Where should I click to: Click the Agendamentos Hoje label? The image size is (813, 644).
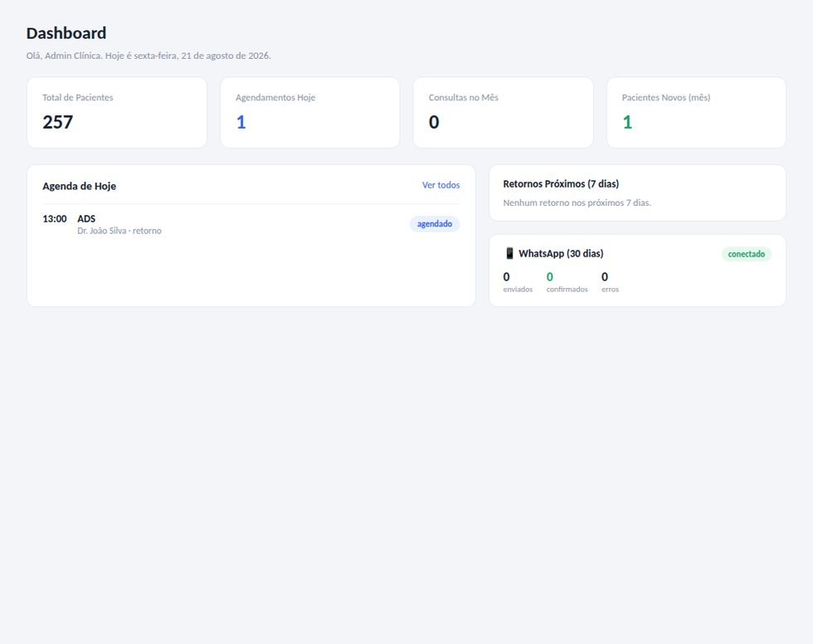275,97
